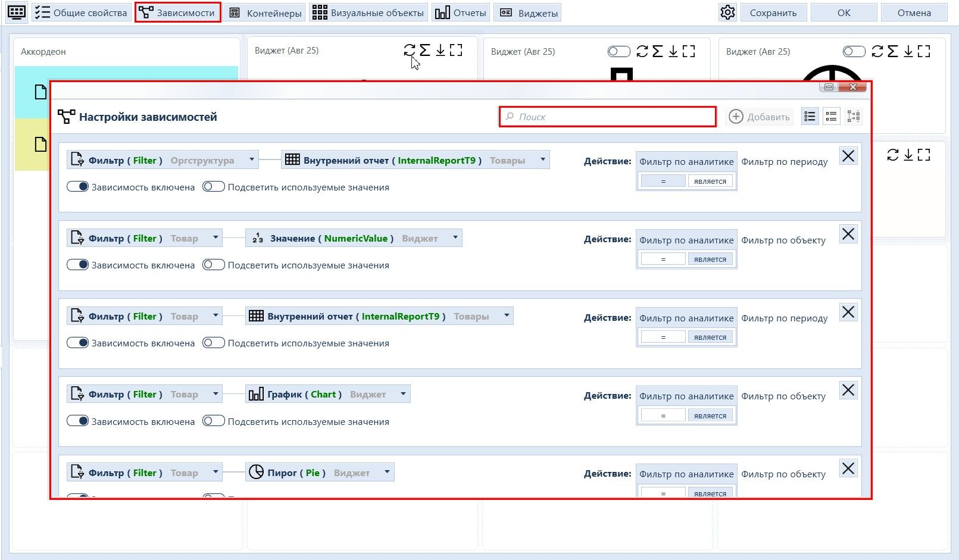
Task: Go to the Визуальные объекты tab
Action: [x=368, y=12]
